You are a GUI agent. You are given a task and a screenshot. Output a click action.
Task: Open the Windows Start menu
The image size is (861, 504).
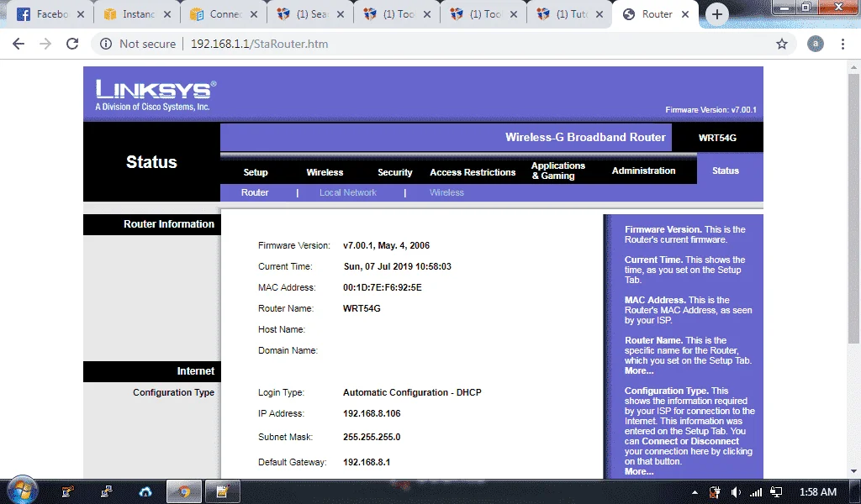pyautogui.click(x=22, y=491)
